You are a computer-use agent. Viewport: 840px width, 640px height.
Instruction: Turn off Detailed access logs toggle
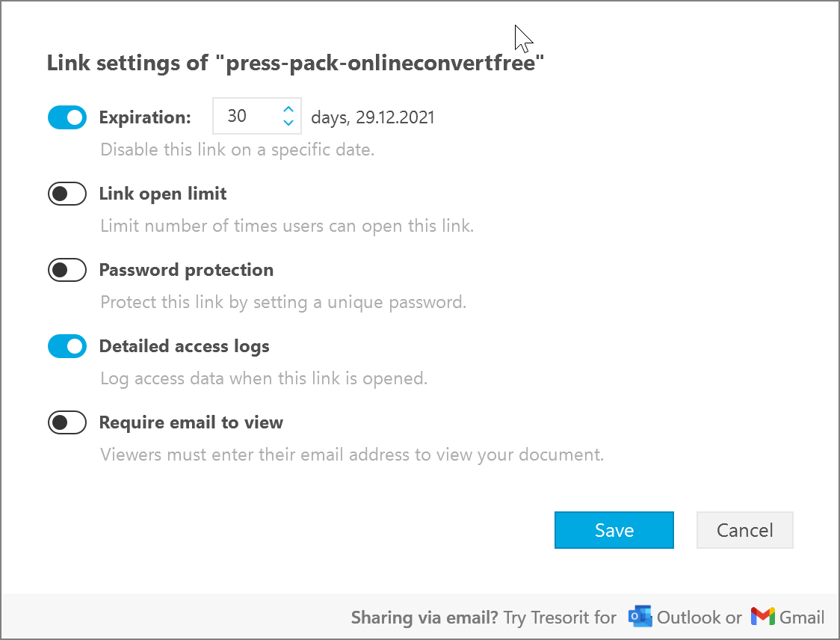pyautogui.click(x=67, y=346)
